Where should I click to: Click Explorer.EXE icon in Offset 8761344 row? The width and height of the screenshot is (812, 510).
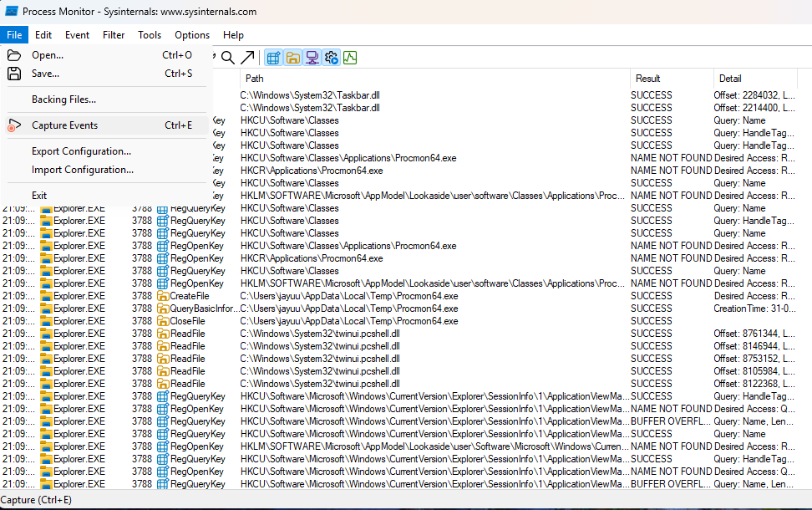click(x=47, y=334)
